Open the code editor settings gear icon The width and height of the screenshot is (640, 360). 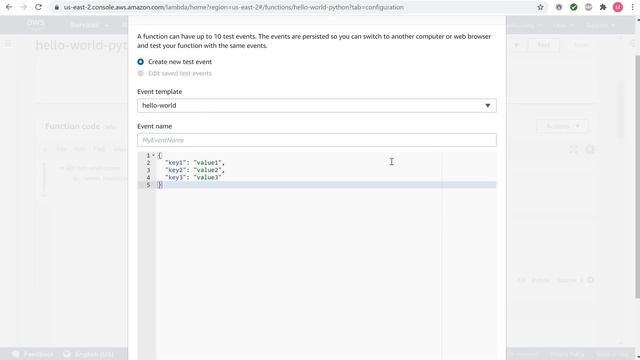coord(590,150)
